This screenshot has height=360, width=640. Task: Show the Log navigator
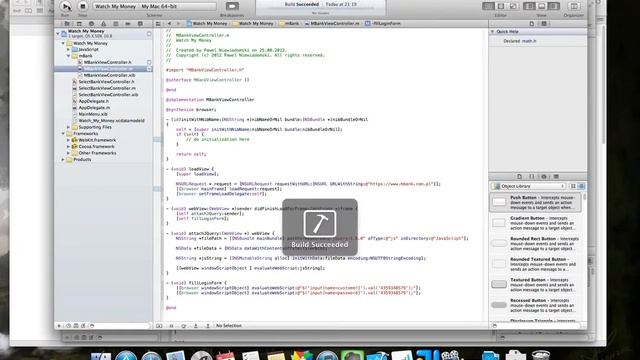pos(140,24)
